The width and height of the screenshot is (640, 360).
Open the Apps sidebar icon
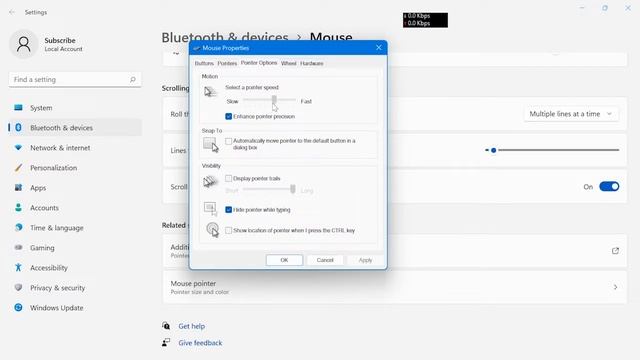pos(18,188)
